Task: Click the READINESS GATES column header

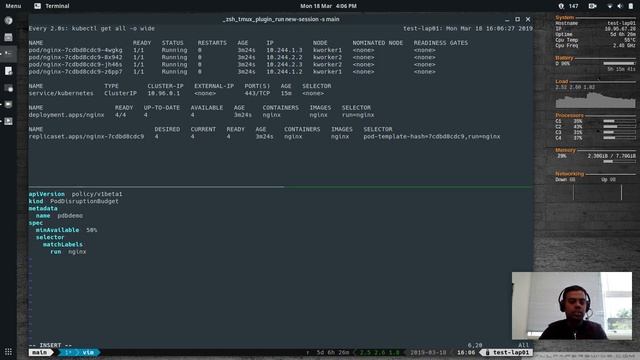Action: pos(441,43)
